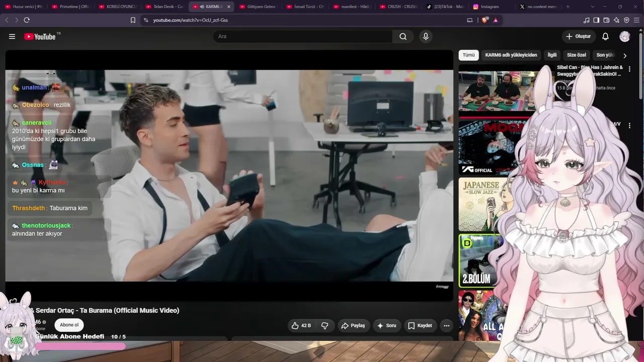The width and height of the screenshot is (644, 362).
Task: Click the video title Ta Burama text
Action: [106, 310]
